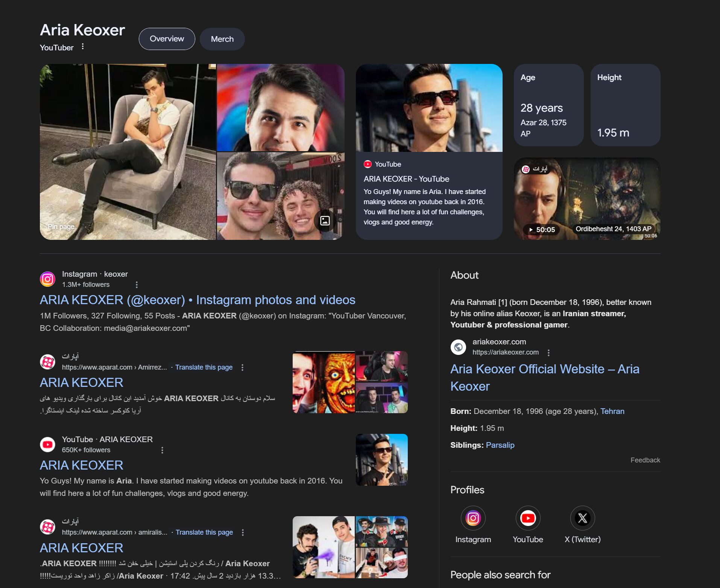Open more options for the ariakeoxer.com result
720x588 pixels.
pos(548,353)
